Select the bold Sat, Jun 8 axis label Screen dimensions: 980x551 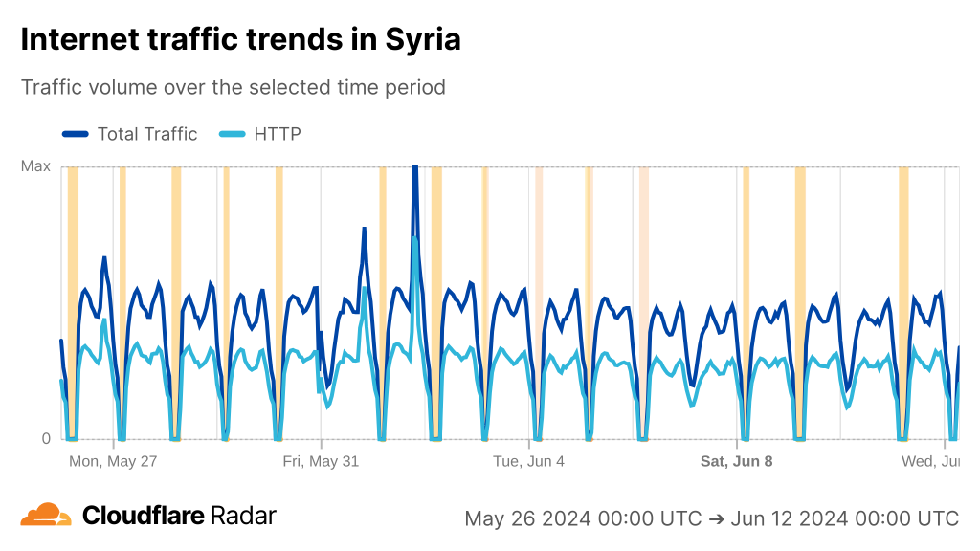[x=736, y=461]
